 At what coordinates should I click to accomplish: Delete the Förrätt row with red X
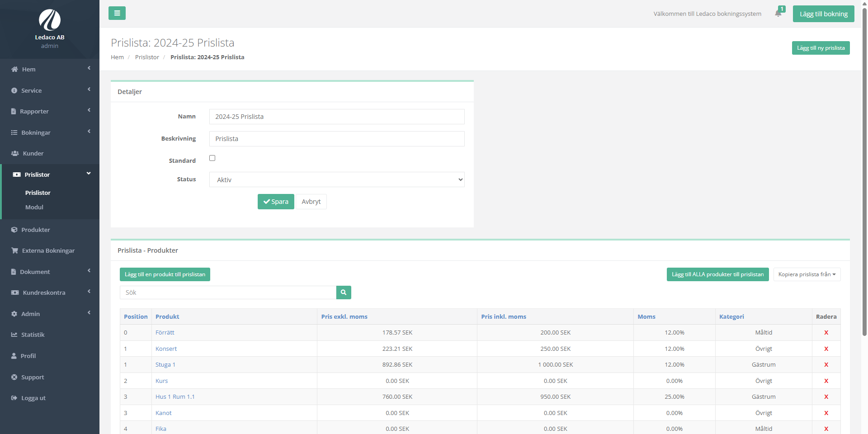pyautogui.click(x=826, y=333)
